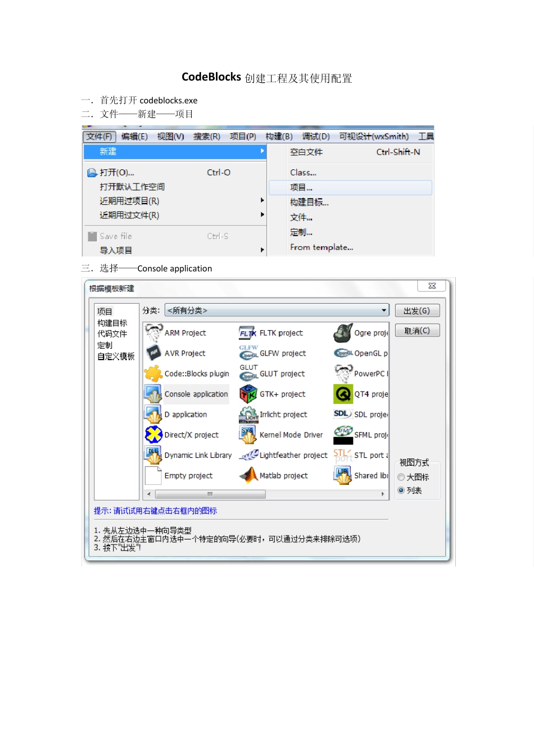
Task: Expand the 近期用过项目(R) submenu
Action: (x=262, y=201)
